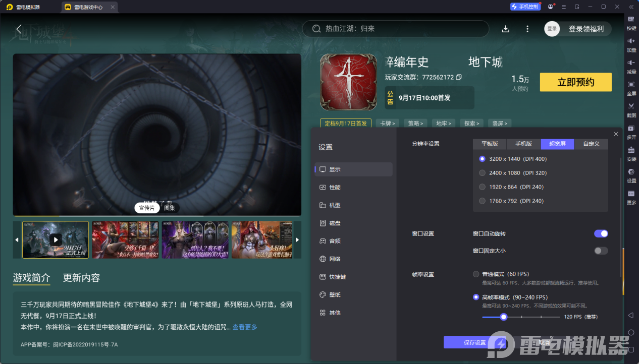Switch to the 平板版 resolution tab

click(490, 144)
